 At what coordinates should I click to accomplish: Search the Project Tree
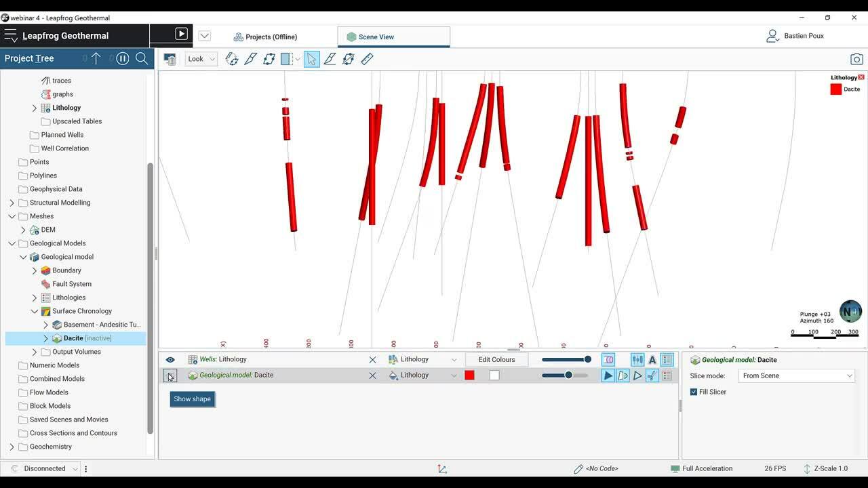point(142,58)
